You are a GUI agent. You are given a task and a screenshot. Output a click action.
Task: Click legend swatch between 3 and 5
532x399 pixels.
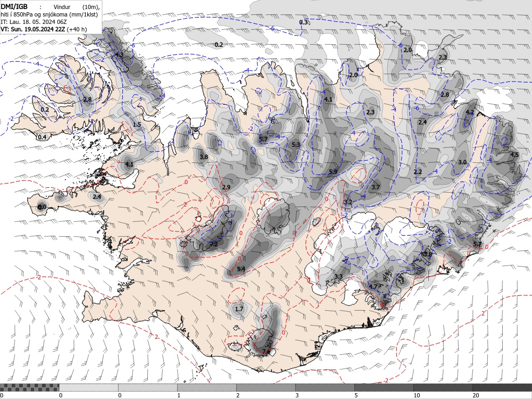click(325, 387)
